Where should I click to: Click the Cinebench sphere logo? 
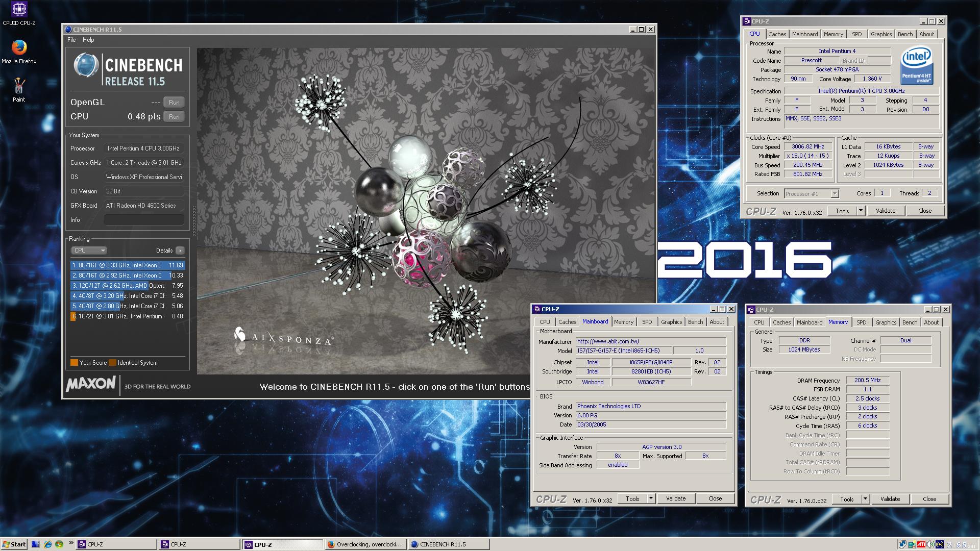point(86,65)
